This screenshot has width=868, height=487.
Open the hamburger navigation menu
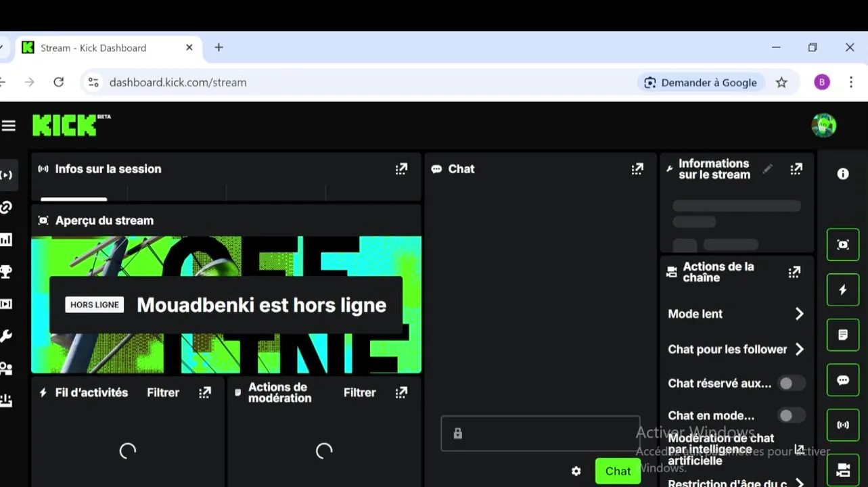click(8, 126)
